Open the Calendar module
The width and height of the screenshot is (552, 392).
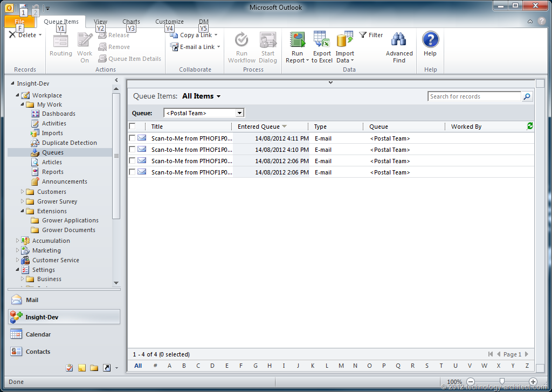64,334
